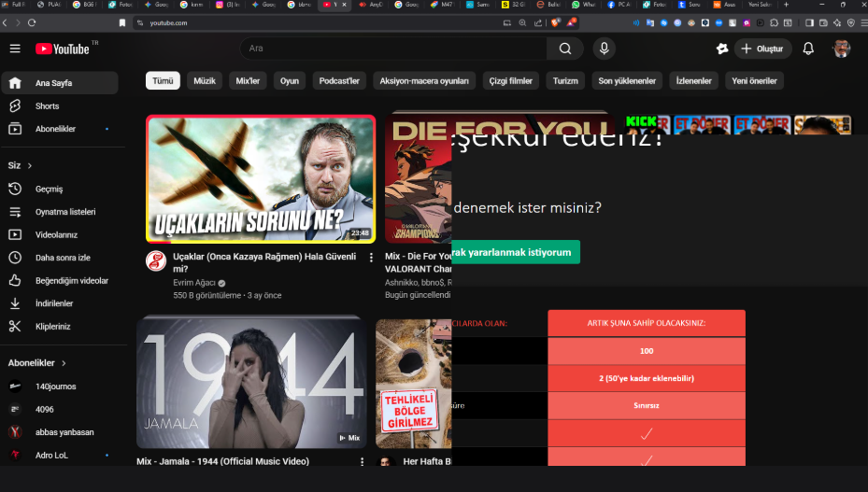Open a new browser tab with plus
Image resolution: width=868 pixels, height=492 pixels.
tap(786, 5)
